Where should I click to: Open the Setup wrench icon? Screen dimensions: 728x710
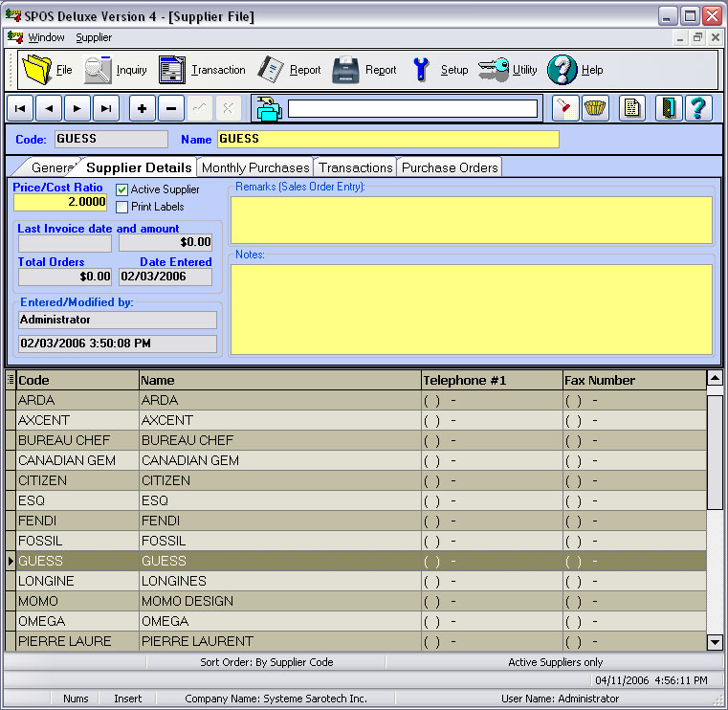(421, 70)
